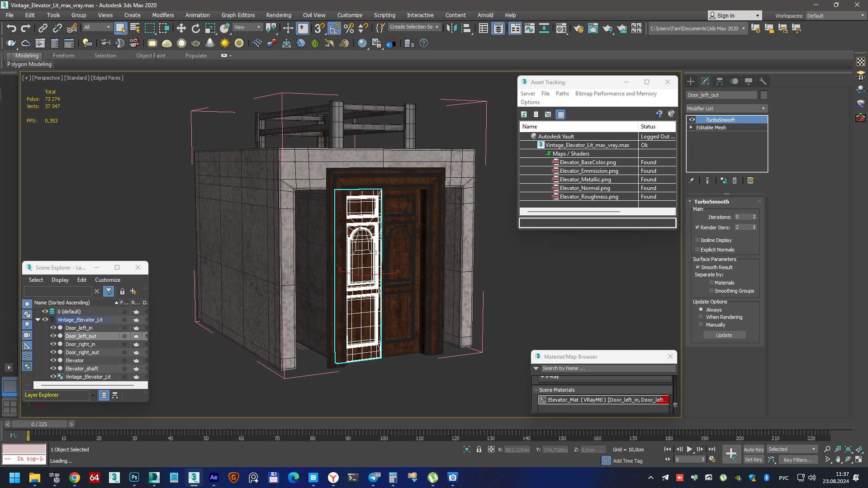Open the Modifier List dropdown

[x=726, y=109]
